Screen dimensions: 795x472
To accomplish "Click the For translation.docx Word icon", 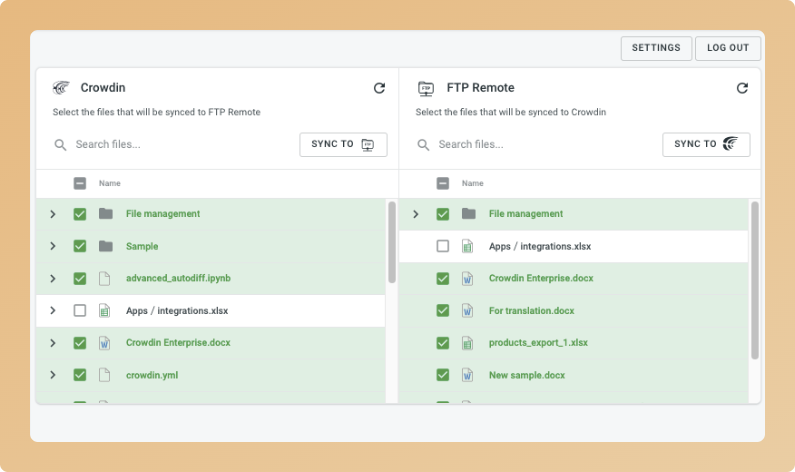I will pos(467,310).
